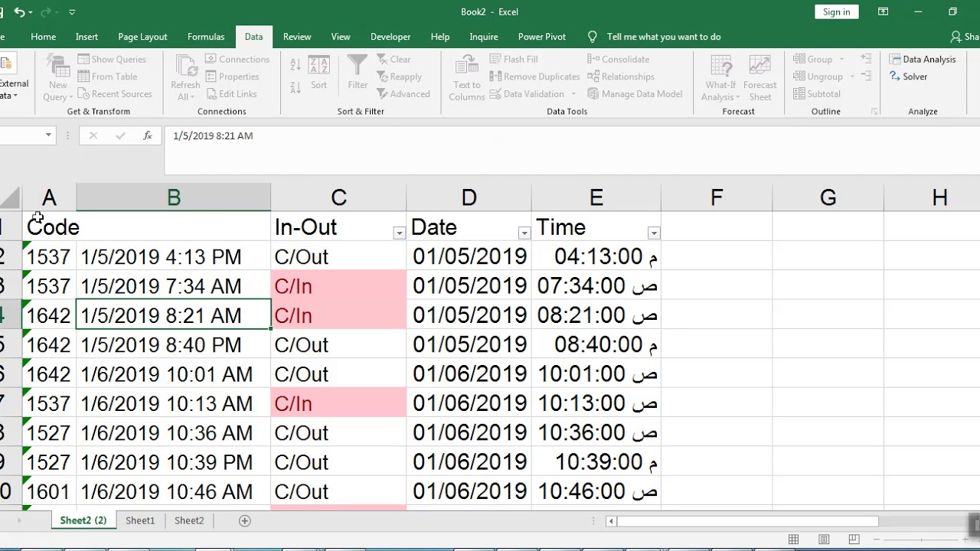Click the Tell me lightbulb icon
The height and width of the screenshot is (551, 980).
click(592, 37)
